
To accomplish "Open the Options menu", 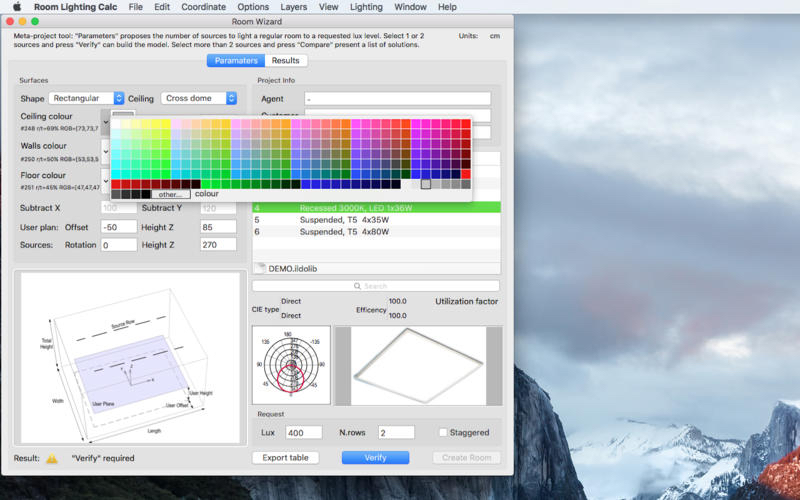I will coord(253,7).
